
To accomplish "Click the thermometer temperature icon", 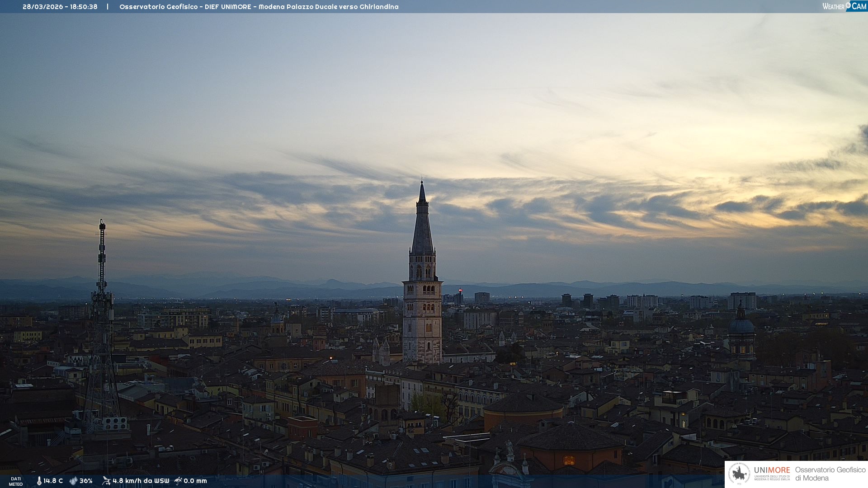I will click(39, 481).
